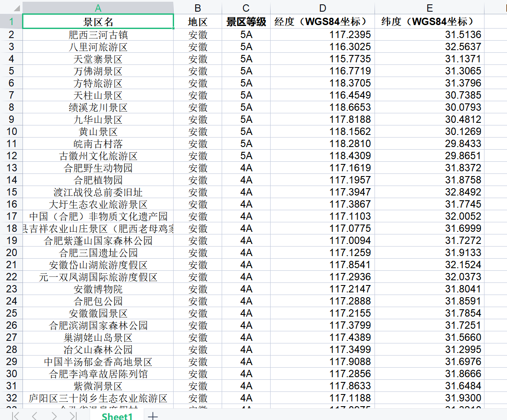This screenshot has width=507, height=420.
Task: Select row 18 header
Action: [x=11, y=228]
